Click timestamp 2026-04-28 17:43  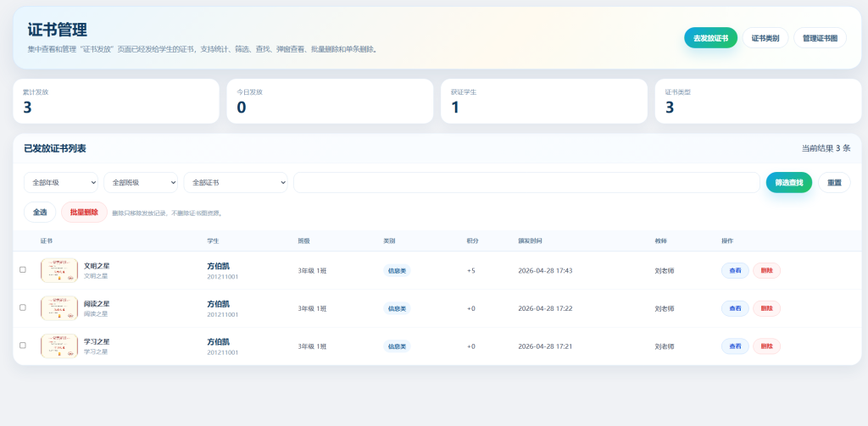(545, 270)
